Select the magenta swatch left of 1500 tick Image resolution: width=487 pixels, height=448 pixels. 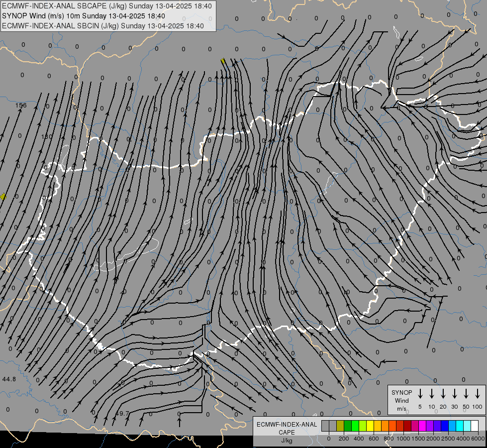[x=415, y=426]
